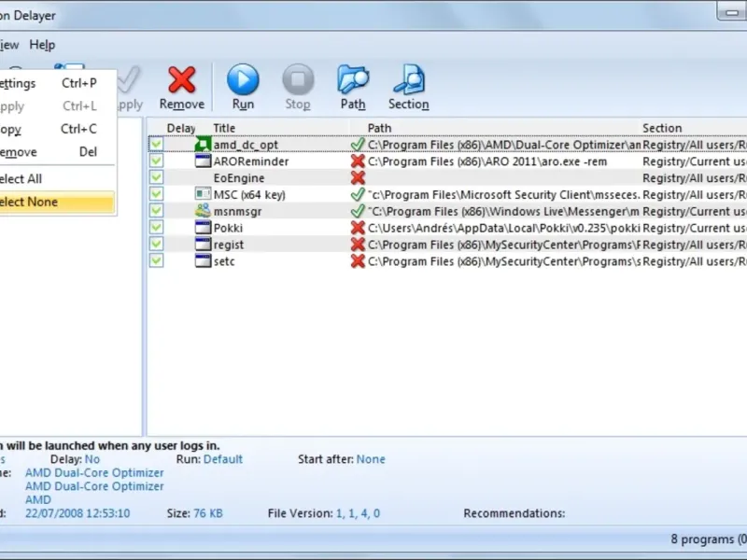Click the Start after value 'None'
This screenshot has width=747, height=560.
point(371,459)
